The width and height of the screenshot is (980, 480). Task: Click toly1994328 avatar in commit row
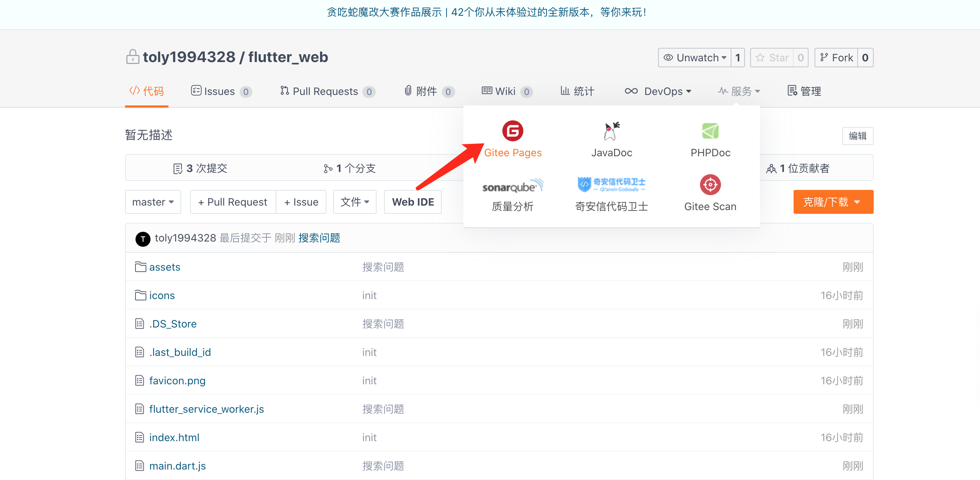click(x=143, y=239)
